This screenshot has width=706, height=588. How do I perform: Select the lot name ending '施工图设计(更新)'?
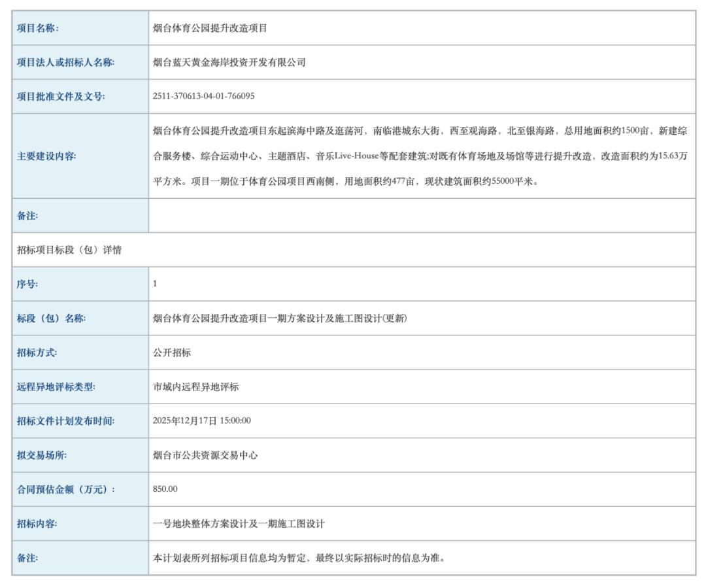[x=280, y=318]
